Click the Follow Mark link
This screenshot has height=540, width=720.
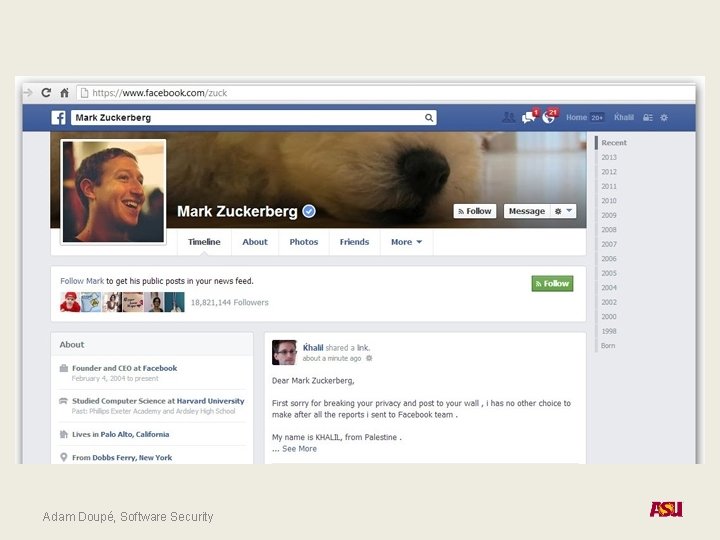pos(82,281)
